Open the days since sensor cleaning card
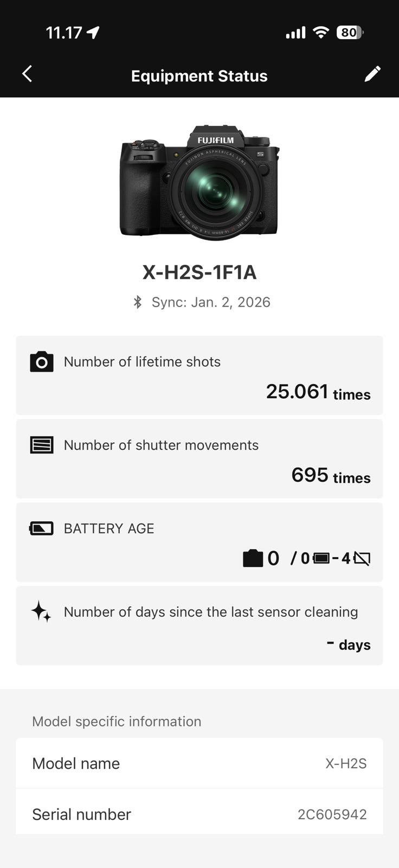Image resolution: width=399 pixels, height=868 pixels. pos(200,626)
